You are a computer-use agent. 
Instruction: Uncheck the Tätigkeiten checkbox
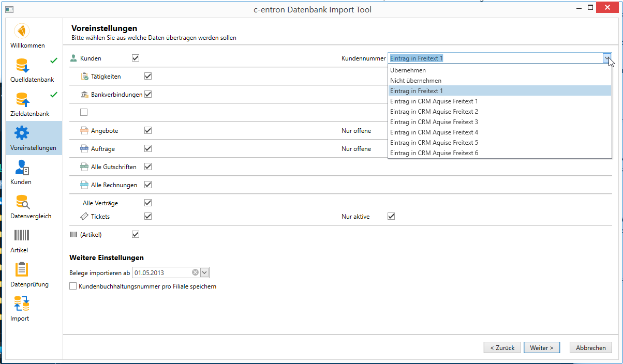148,76
